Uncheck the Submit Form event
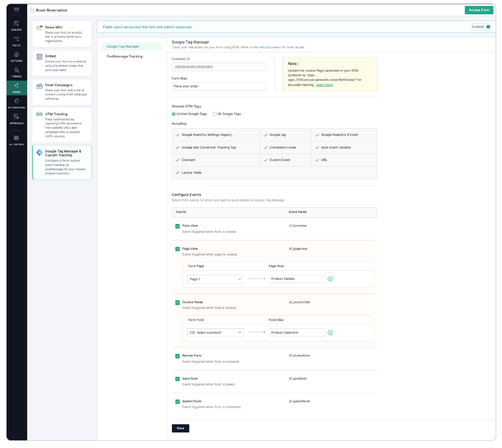This screenshot has height=448, width=502. (177, 401)
